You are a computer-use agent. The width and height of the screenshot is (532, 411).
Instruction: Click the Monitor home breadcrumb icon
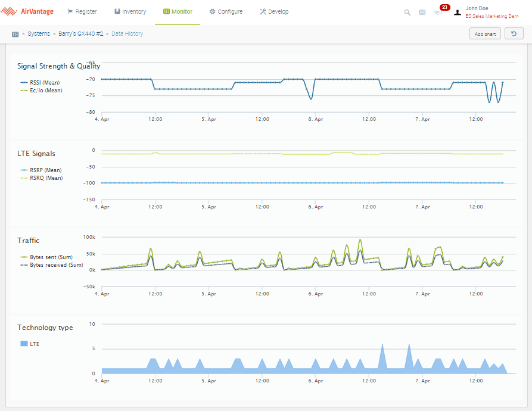click(x=15, y=34)
